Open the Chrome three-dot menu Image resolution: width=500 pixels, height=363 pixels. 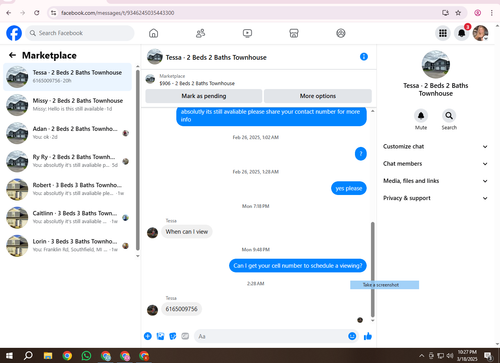[x=492, y=13]
